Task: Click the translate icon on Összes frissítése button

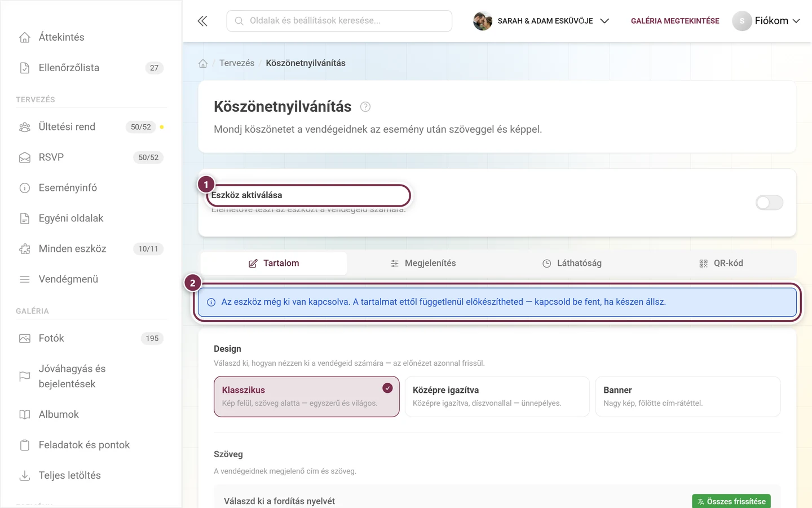Action: [x=701, y=502]
